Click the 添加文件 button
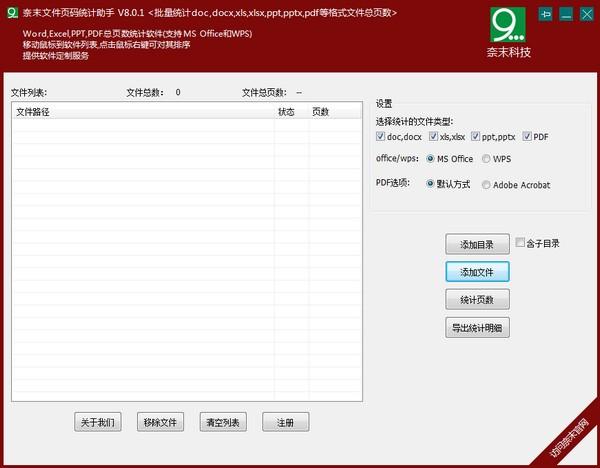The width and height of the screenshot is (600, 468). coord(477,272)
